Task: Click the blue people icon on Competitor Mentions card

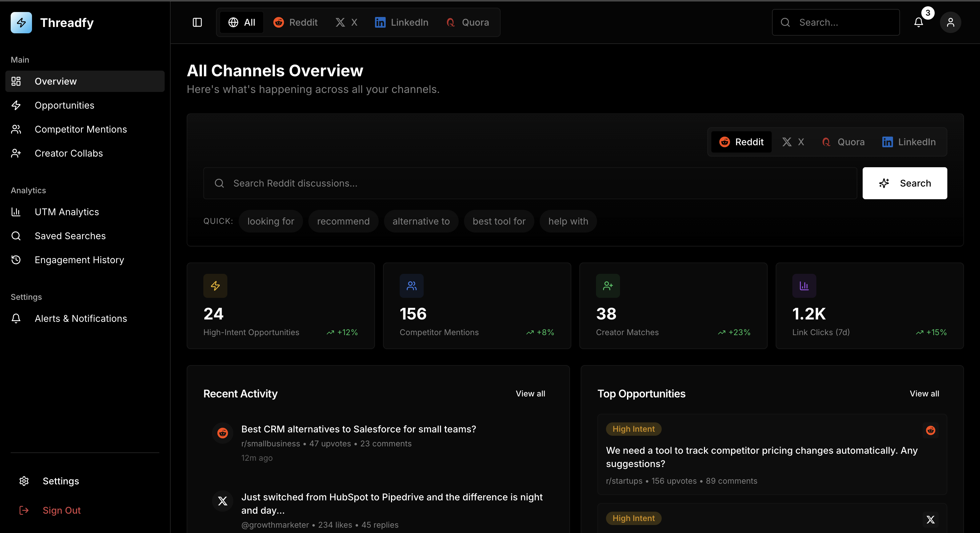Action: (412, 285)
